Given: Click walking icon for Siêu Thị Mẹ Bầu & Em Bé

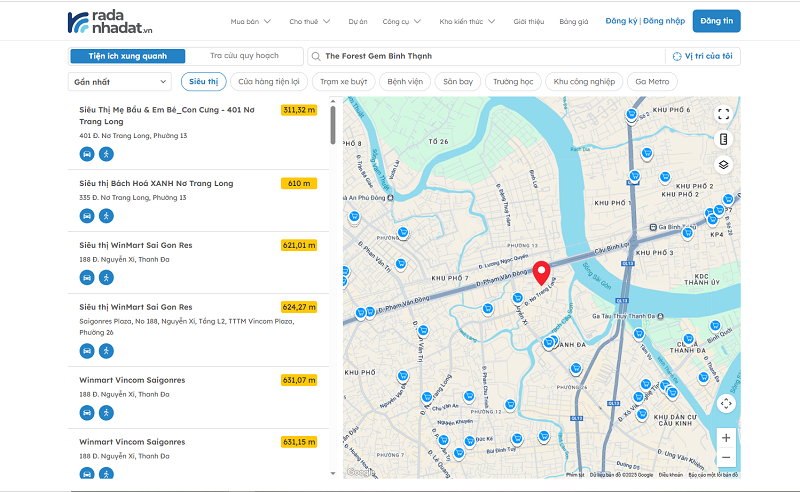Looking at the screenshot, I should point(106,154).
